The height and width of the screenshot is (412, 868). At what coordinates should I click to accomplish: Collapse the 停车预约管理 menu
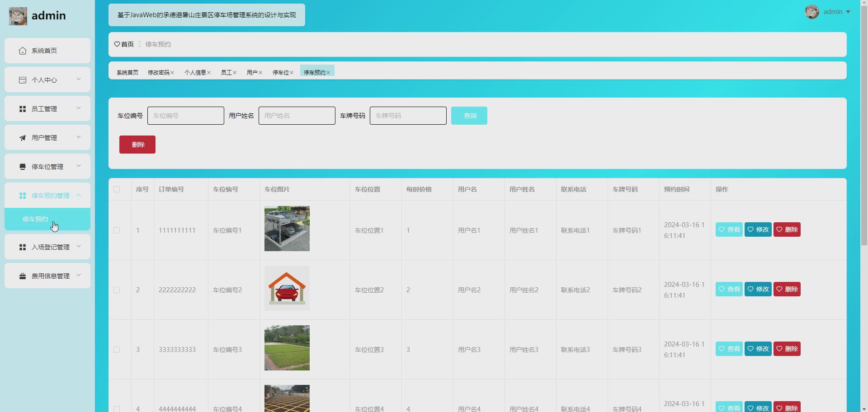[x=79, y=195]
